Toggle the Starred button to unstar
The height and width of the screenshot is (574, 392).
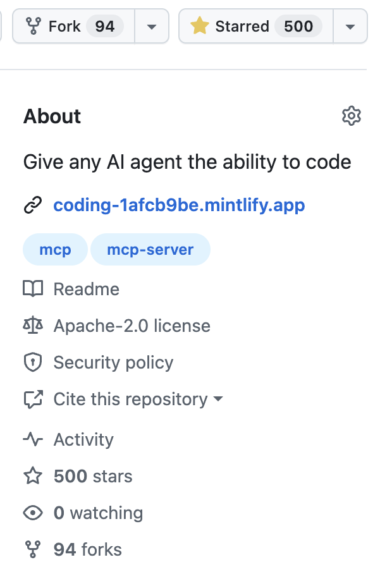[x=256, y=26]
